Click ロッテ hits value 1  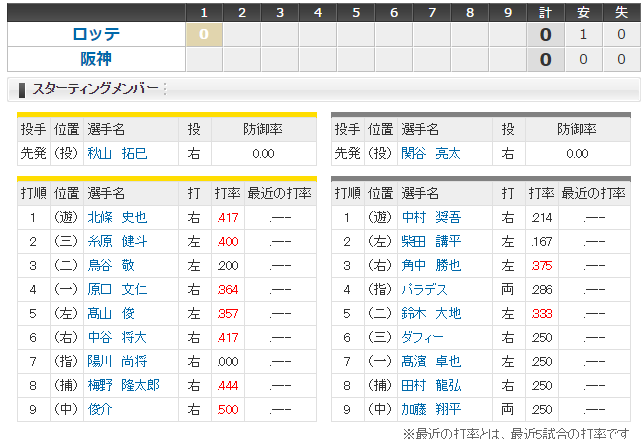[x=583, y=34]
